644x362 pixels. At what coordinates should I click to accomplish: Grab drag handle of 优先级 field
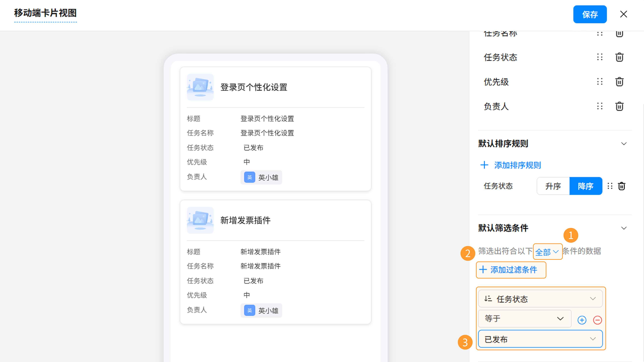(600, 82)
